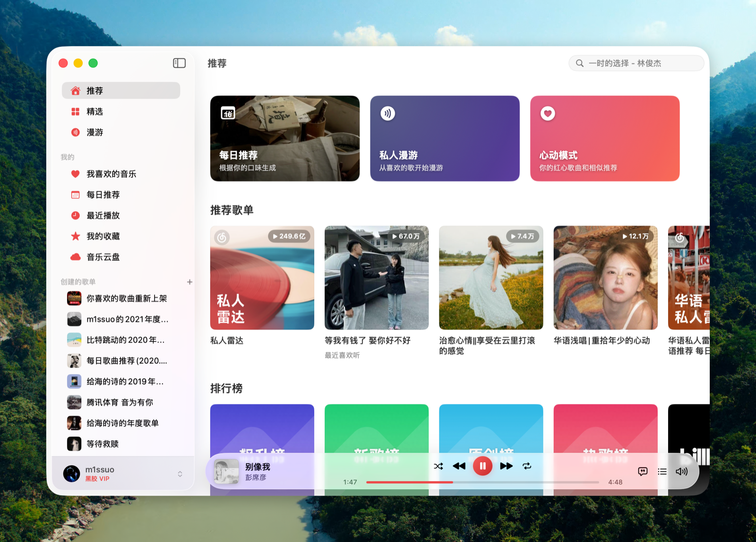The width and height of the screenshot is (756, 542).
Task: Click the 别像我 album art in player
Action: pyautogui.click(x=227, y=471)
